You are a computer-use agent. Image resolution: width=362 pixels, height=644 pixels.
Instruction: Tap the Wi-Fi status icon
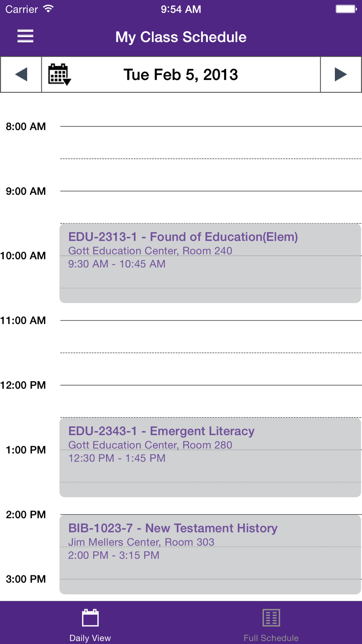[x=48, y=9]
